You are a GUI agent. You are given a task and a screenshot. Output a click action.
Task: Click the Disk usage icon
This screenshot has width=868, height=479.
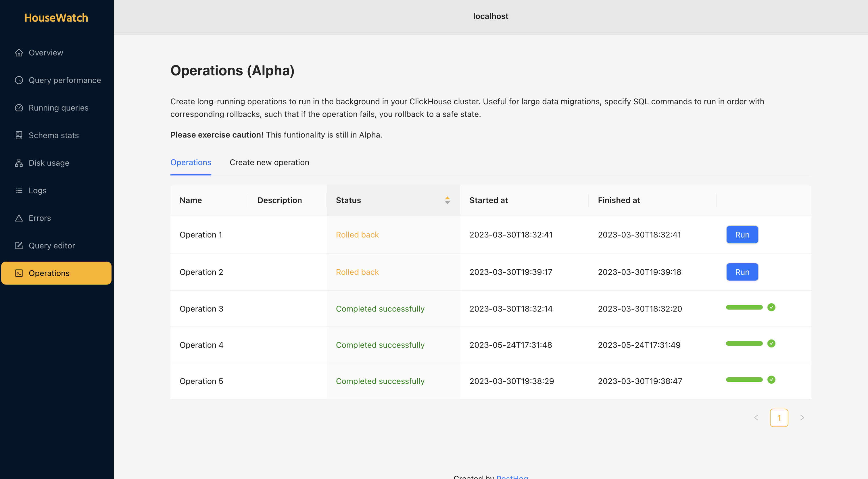(x=19, y=163)
